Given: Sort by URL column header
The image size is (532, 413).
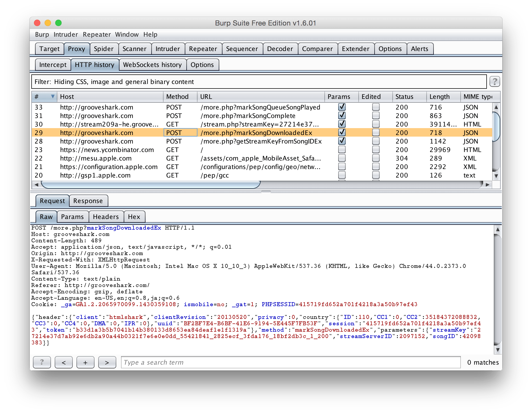Looking at the screenshot, I should click(261, 97).
